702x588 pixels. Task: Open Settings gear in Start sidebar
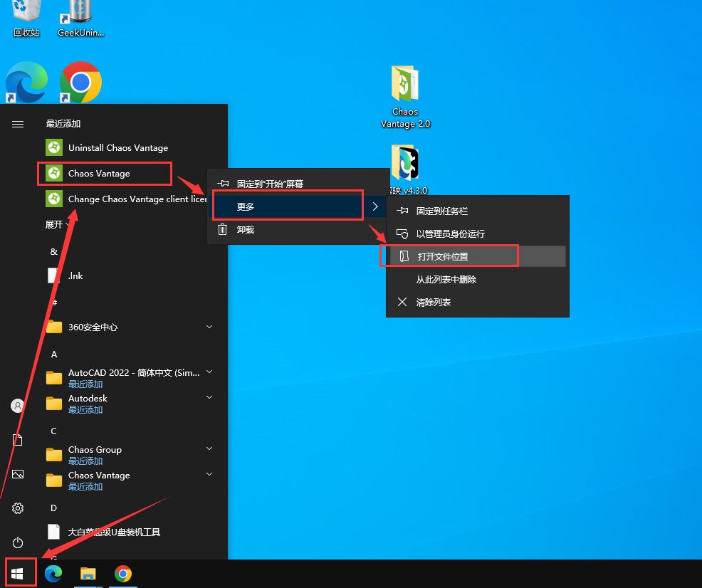coord(18,508)
